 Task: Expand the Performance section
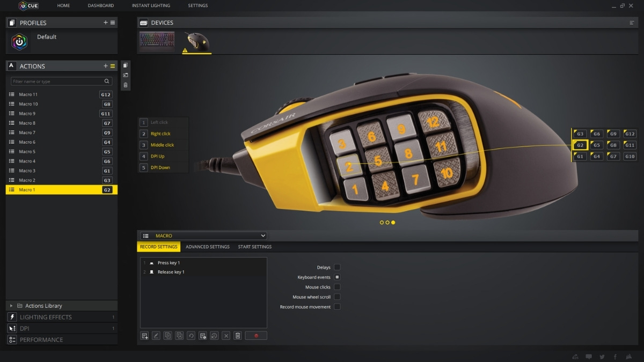(x=61, y=339)
